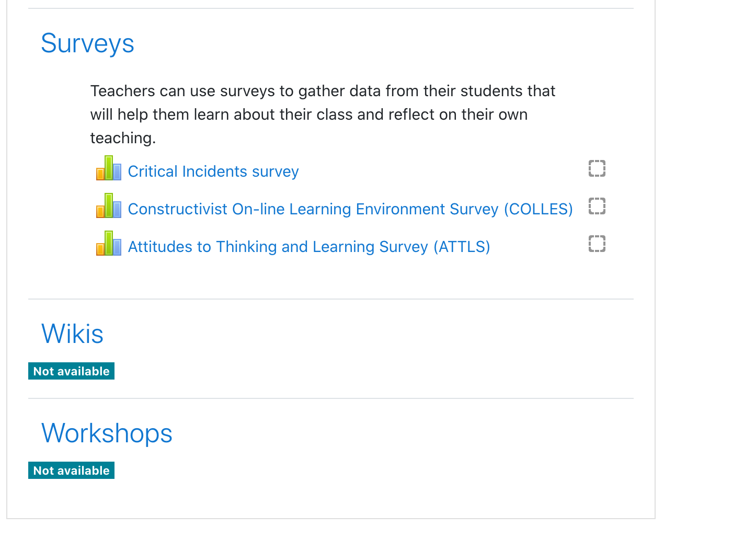Screen dimensions: 756x550
Task: Click the Not available badge under Workshops
Action: [71, 471]
